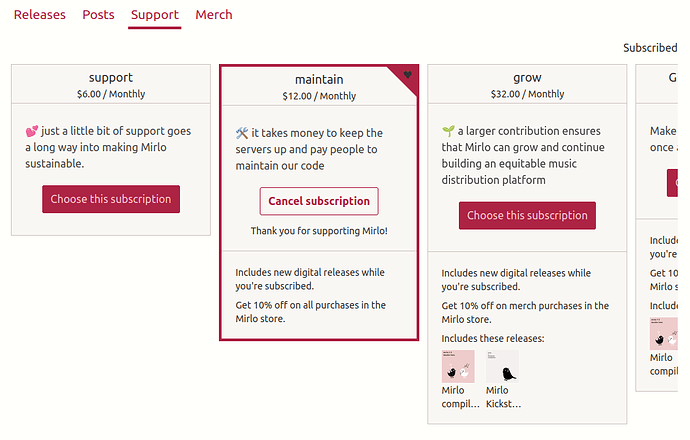690x440 pixels.
Task: Open Mirlo compilation thumbnail in grow tier
Action: [x=458, y=366]
